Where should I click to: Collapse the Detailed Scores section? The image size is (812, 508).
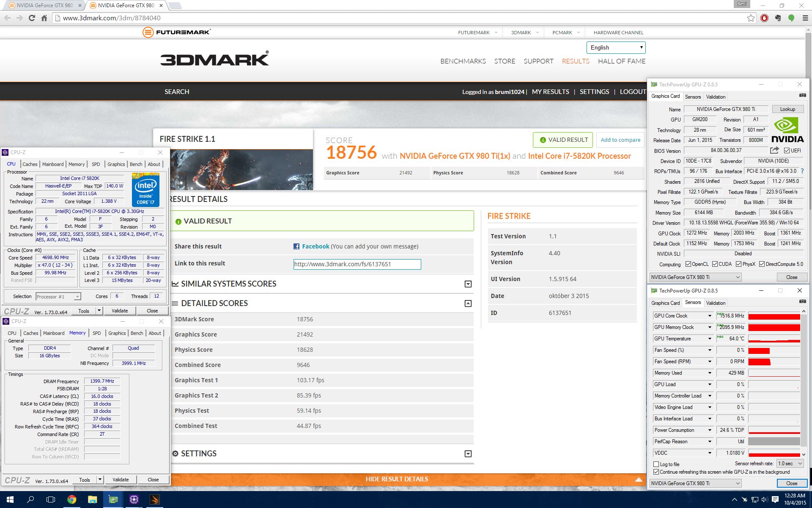pyautogui.click(x=468, y=304)
